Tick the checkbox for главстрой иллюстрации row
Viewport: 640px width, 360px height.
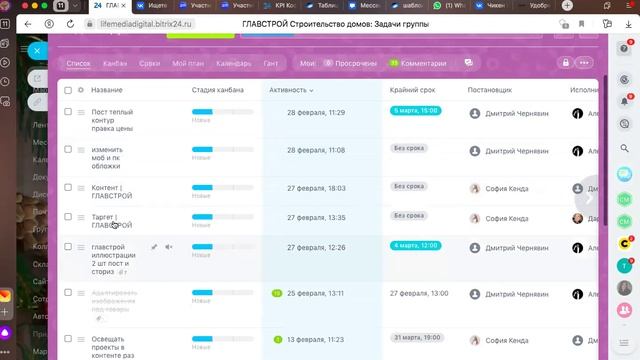click(68, 247)
